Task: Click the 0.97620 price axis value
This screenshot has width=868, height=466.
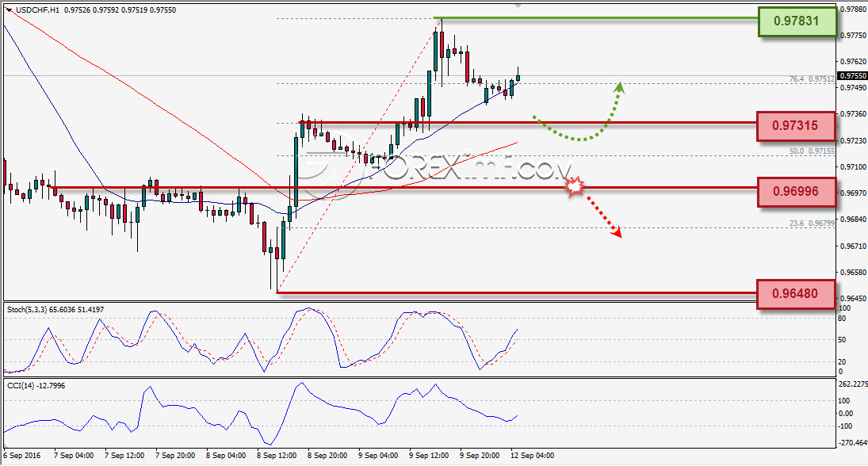Action: pos(853,62)
